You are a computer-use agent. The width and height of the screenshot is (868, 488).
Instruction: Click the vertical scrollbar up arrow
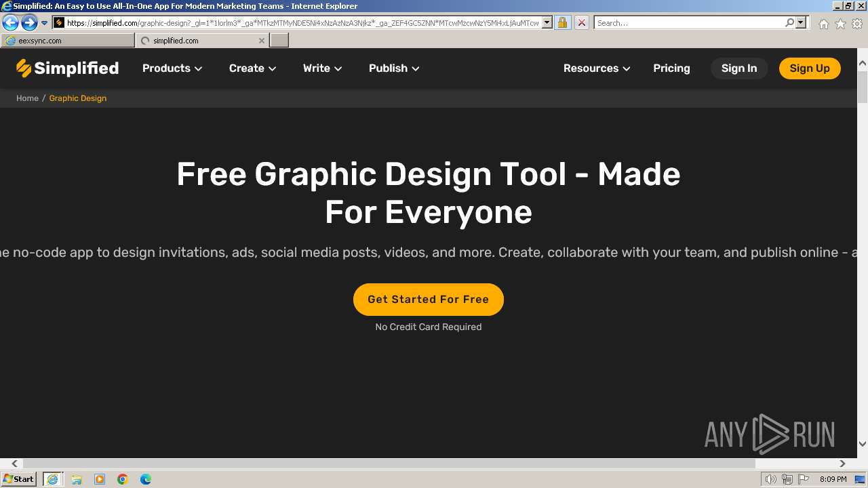click(863, 64)
